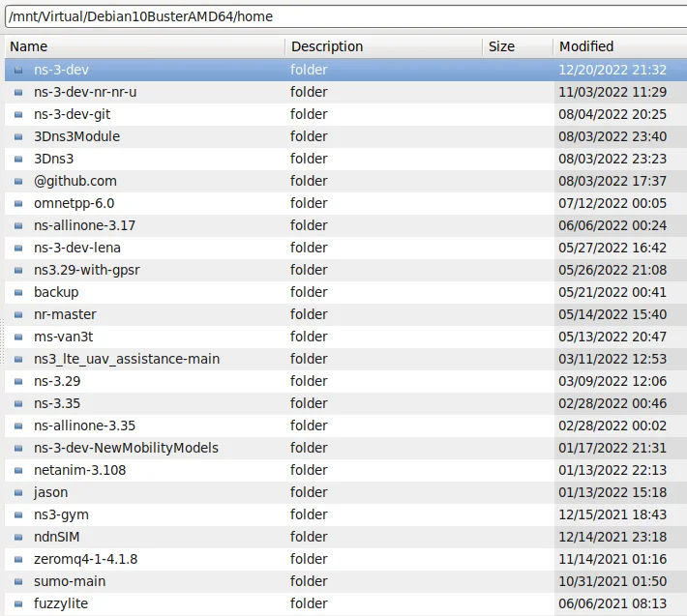687x616 pixels.
Task: Click the folder icon beside ns-3-dev
Action: coord(18,70)
